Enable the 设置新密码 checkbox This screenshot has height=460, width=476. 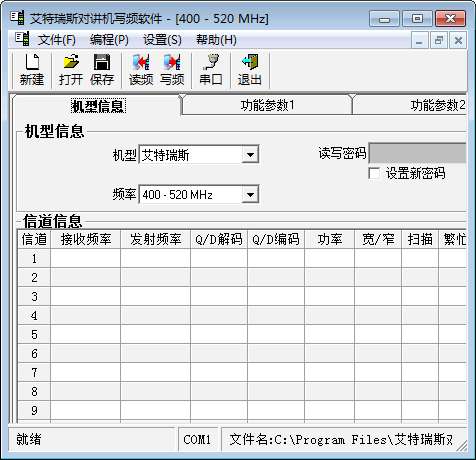point(374,173)
